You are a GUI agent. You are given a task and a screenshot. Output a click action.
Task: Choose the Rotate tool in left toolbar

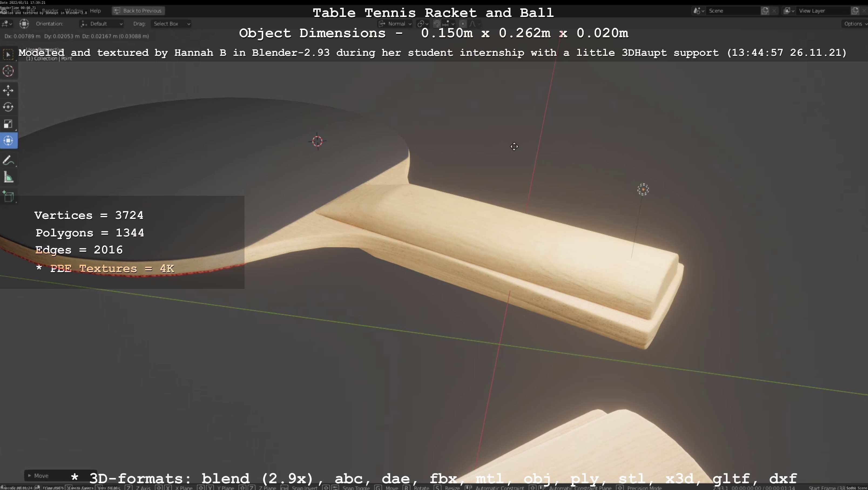(x=8, y=107)
